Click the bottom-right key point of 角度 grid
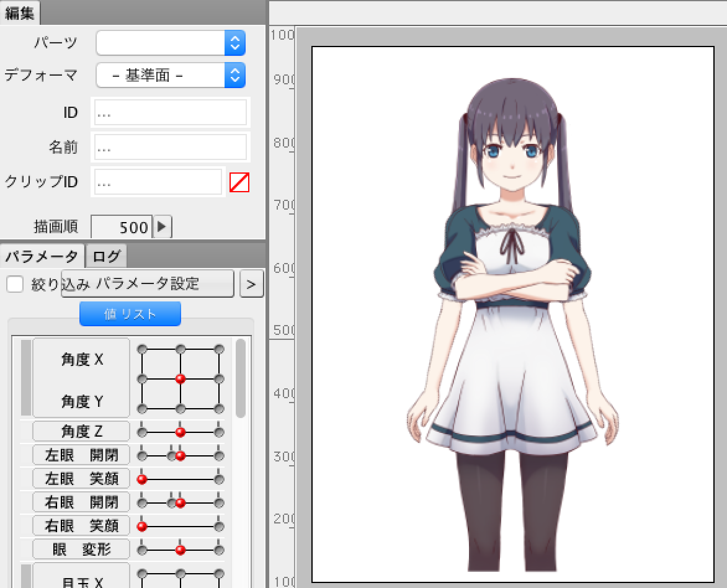 tap(220, 409)
